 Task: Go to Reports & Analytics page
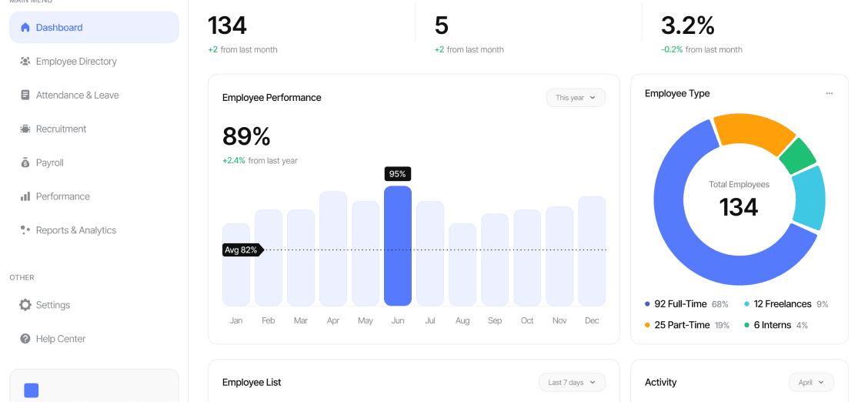(x=76, y=230)
